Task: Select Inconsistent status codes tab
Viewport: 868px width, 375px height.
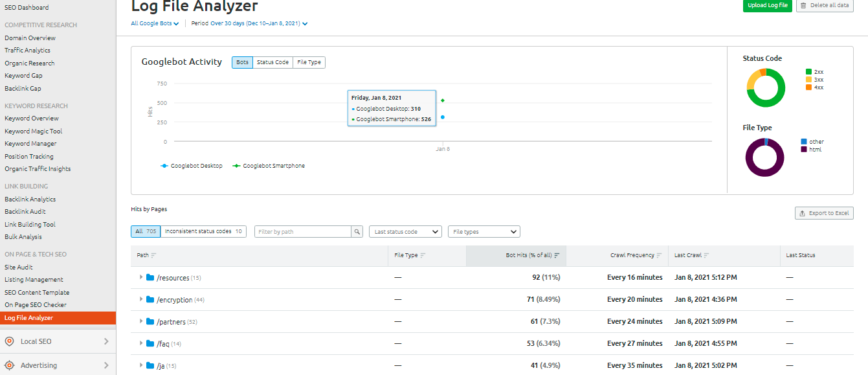Action: (203, 231)
